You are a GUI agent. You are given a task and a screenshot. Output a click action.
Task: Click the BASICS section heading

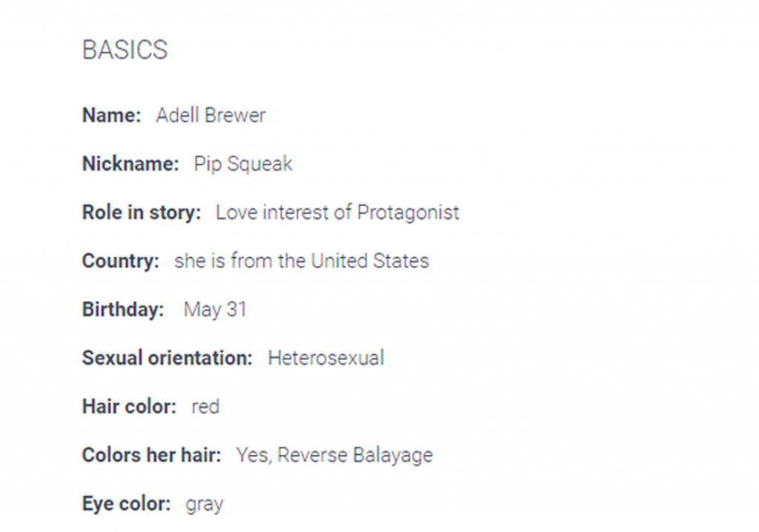(125, 50)
